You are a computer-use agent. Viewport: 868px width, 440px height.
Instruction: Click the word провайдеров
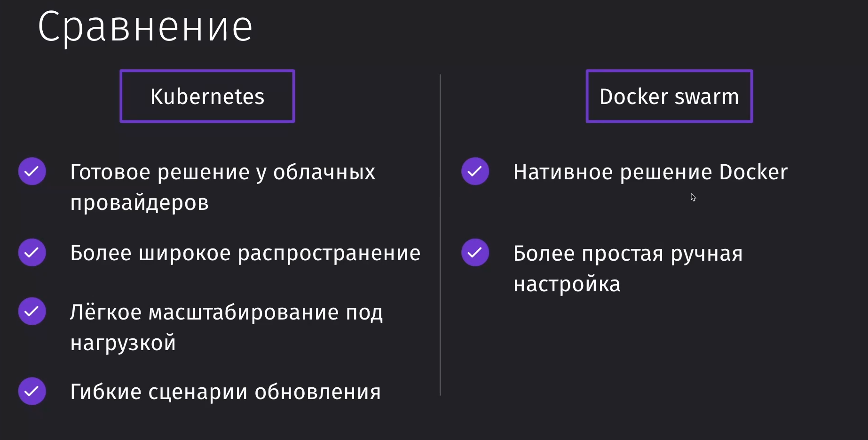(140, 203)
